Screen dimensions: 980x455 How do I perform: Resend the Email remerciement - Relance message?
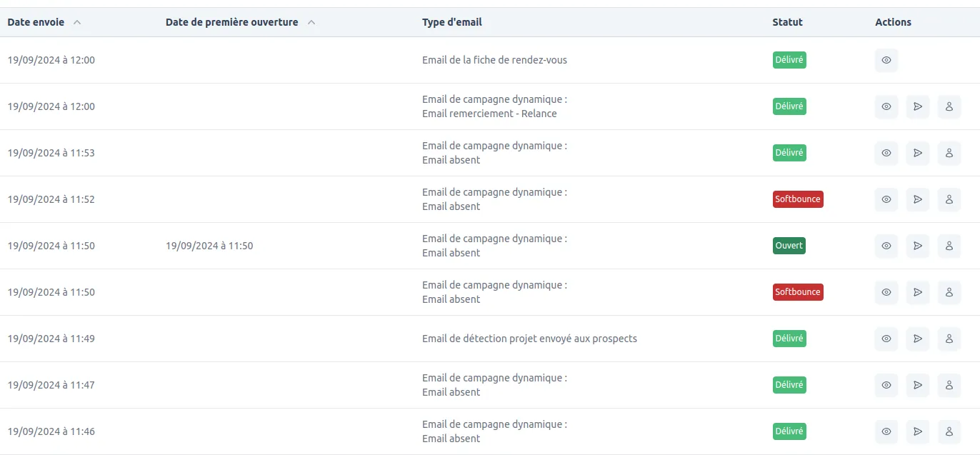tap(918, 106)
